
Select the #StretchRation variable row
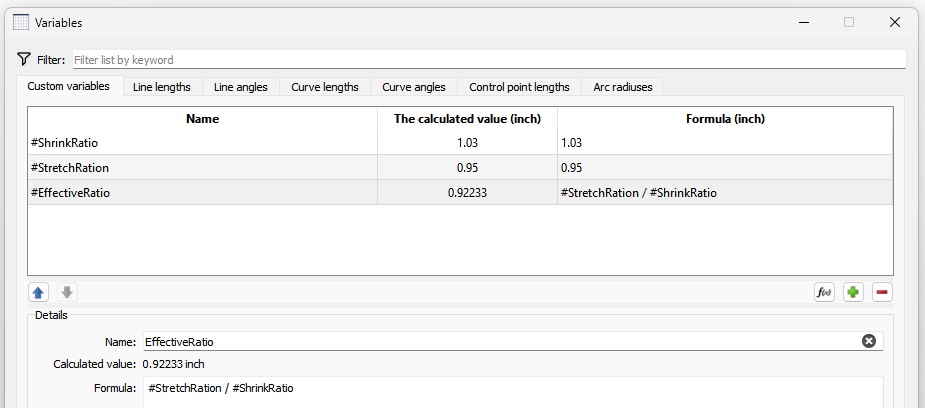coord(202,168)
